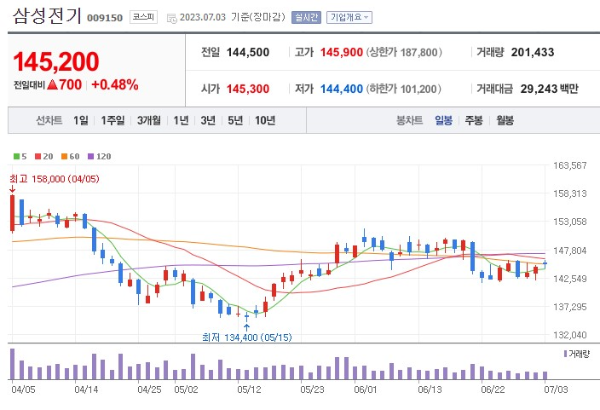Screen dimensions: 600x410
Task: Click the 06/22 date axis label
Action: pos(493,390)
